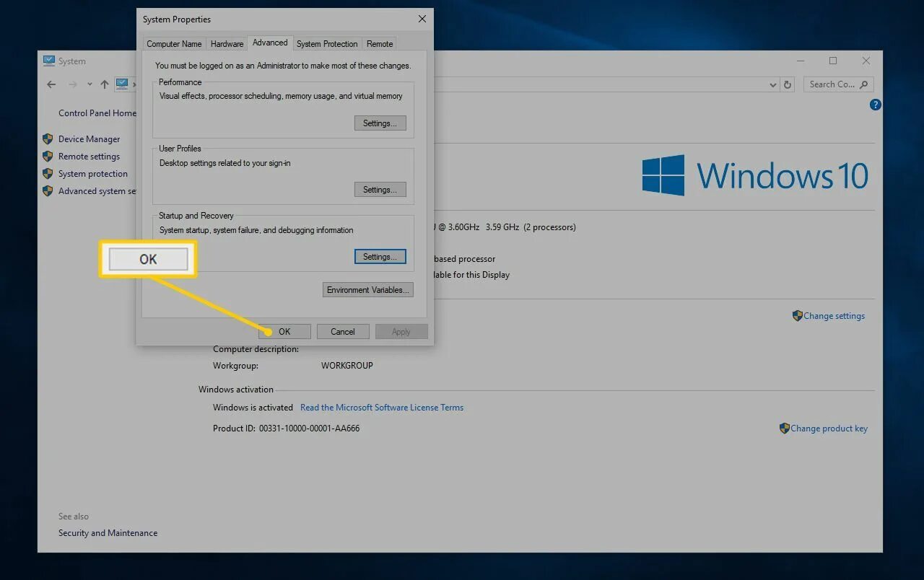Click System window title bar icon
This screenshot has height=580, width=924.
[x=49, y=61]
